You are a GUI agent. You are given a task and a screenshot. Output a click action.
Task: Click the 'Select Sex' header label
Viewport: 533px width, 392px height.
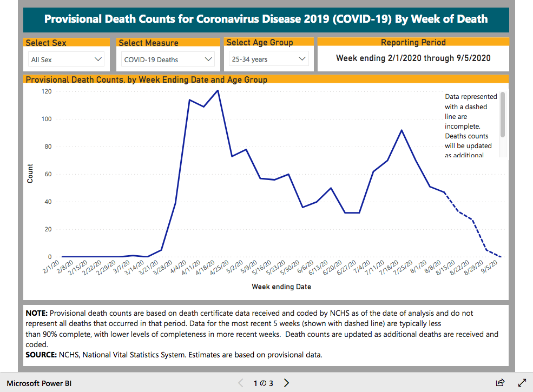46,43
